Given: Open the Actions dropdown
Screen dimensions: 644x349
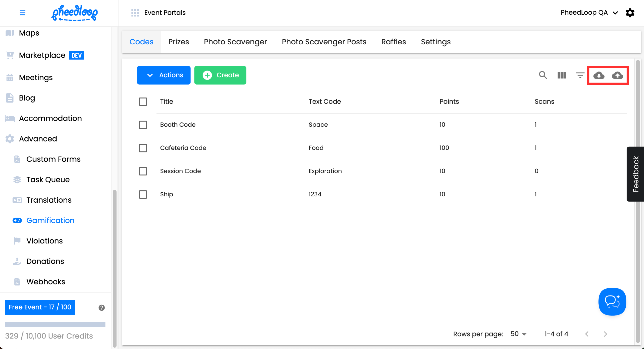Looking at the screenshot, I should click(x=164, y=75).
